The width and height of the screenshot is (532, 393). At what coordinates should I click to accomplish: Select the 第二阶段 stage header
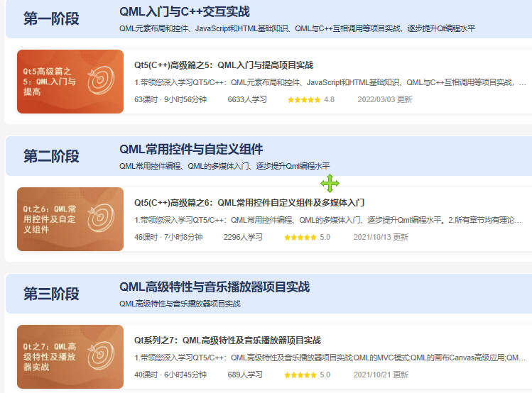click(51, 157)
